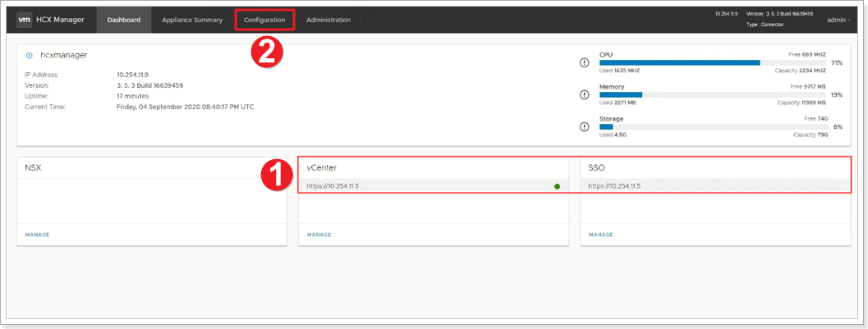Screen dimensions: 868x329
Task: Click the Free 669 MHZ text
Action: coord(807,55)
